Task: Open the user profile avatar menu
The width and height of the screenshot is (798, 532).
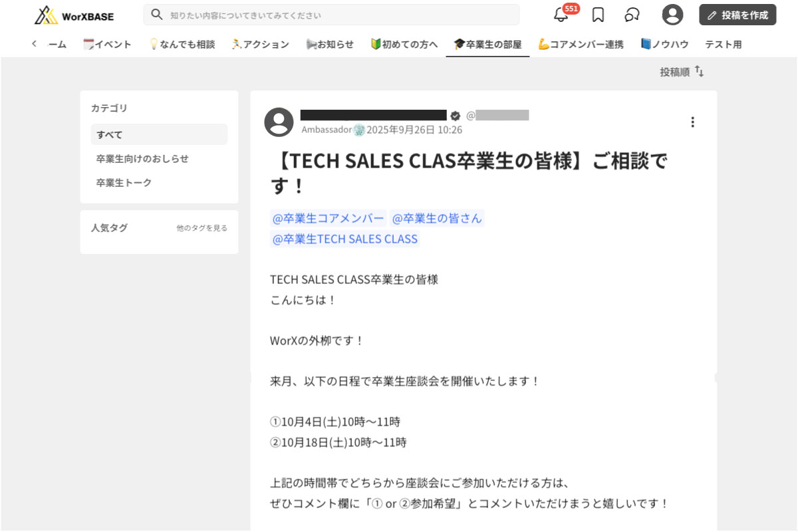Action: (672, 15)
